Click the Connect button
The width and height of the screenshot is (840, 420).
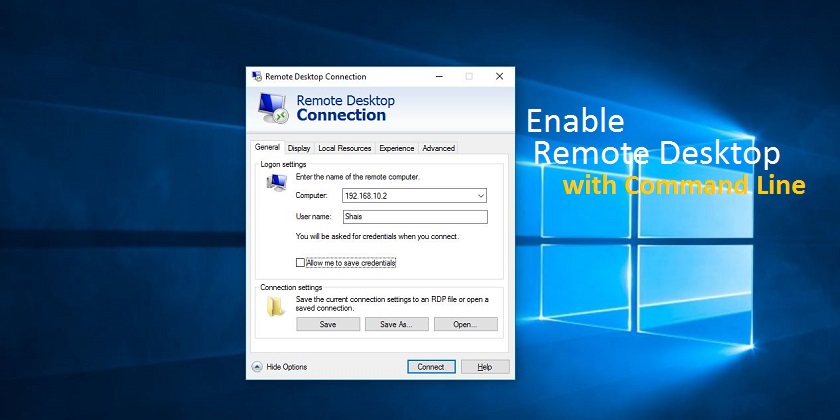431,367
